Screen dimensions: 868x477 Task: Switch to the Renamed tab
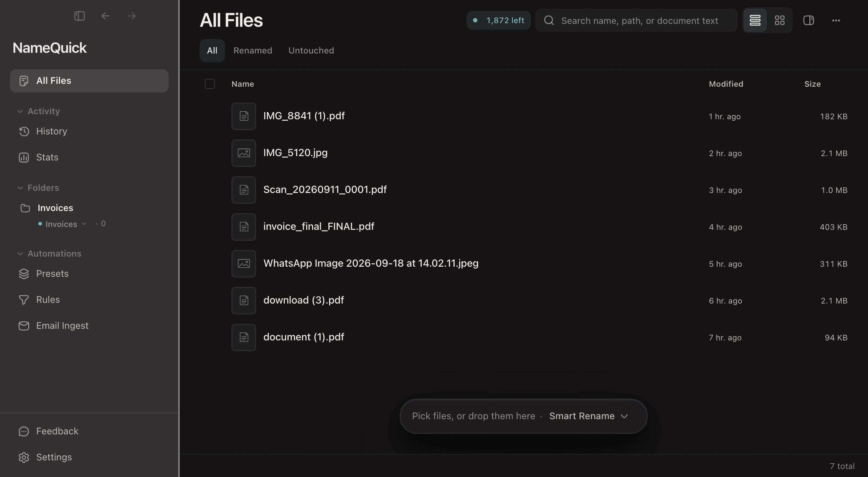click(253, 51)
